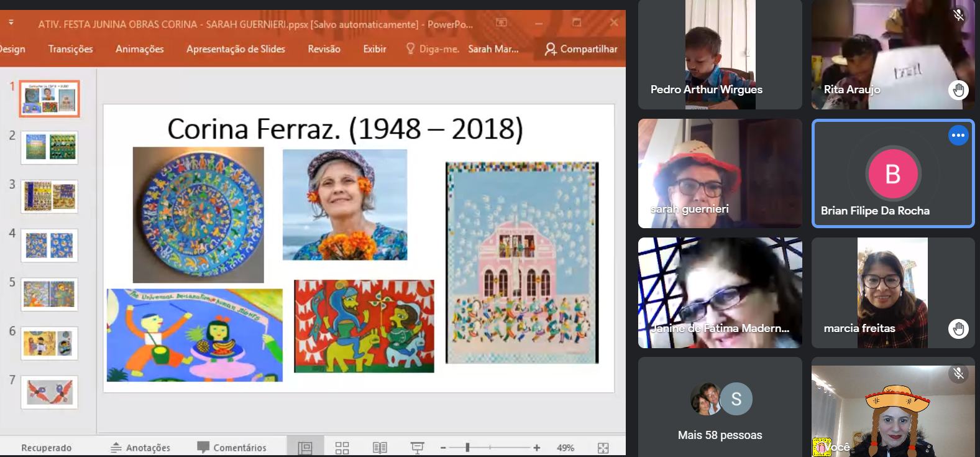The width and height of the screenshot is (980, 457).
Task: Start slide show from status bar icon
Action: (x=418, y=448)
